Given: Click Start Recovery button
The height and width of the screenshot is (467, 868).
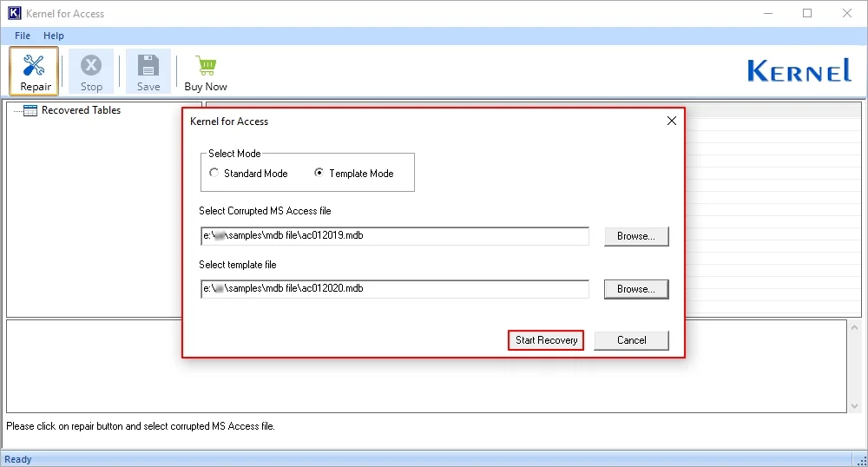Looking at the screenshot, I should (546, 340).
